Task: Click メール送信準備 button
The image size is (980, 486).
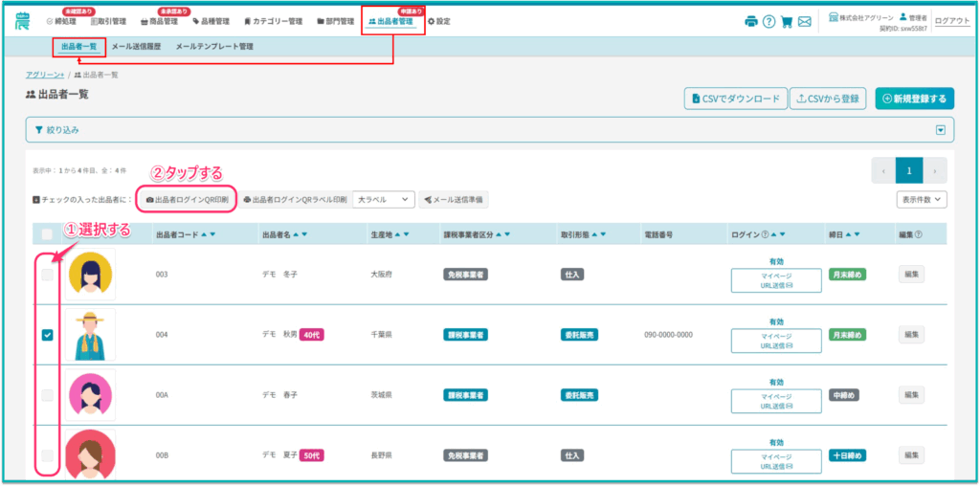Action: coord(454,199)
